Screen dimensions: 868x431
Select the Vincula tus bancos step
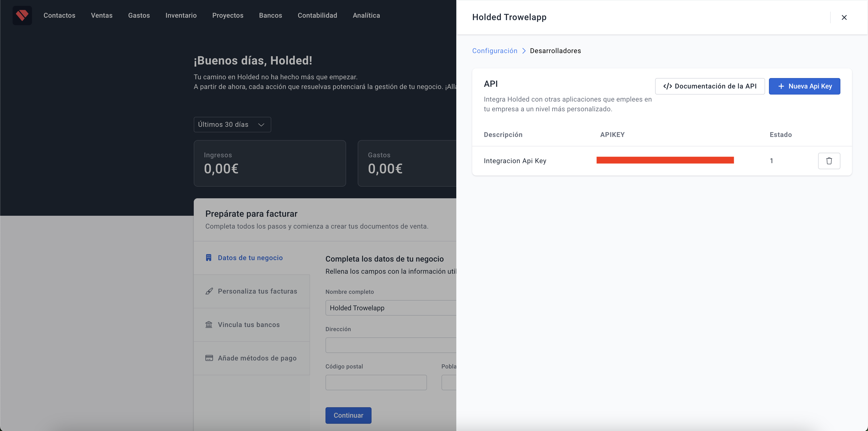tap(249, 324)
